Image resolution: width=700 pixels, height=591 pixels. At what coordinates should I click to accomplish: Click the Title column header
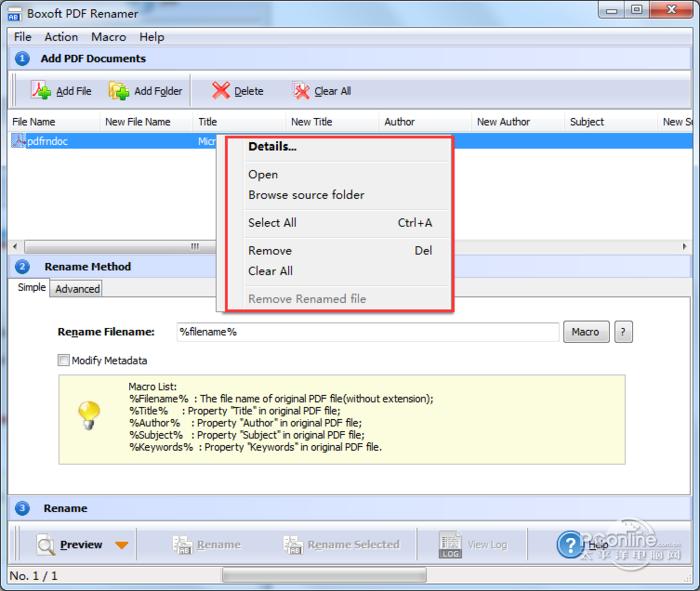(x=240, y=122)
